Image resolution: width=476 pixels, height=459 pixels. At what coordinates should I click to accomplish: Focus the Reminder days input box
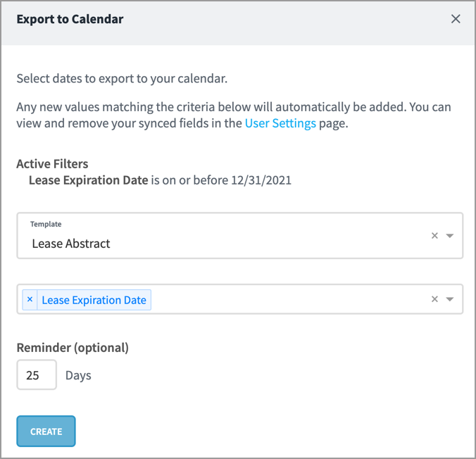[37, 375]
